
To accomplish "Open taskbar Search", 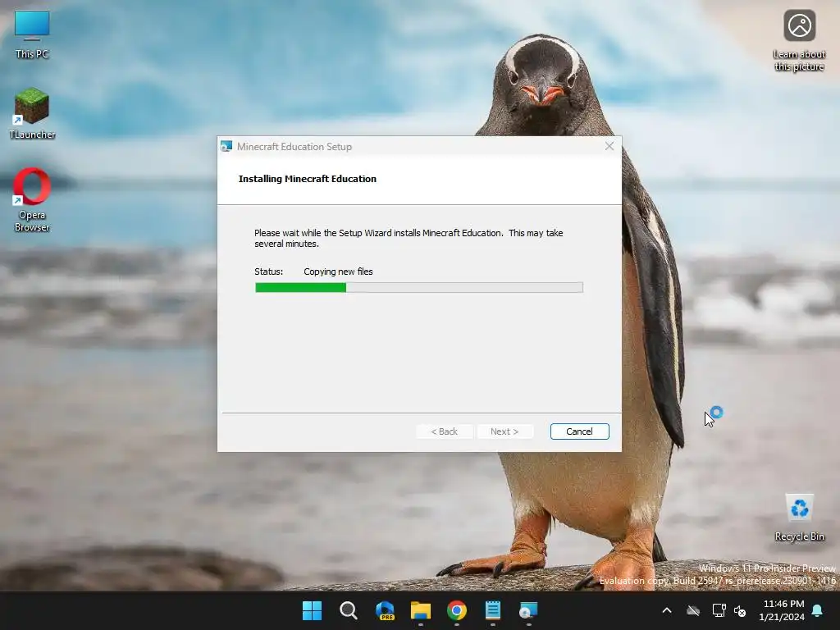I will click(348, 610).
